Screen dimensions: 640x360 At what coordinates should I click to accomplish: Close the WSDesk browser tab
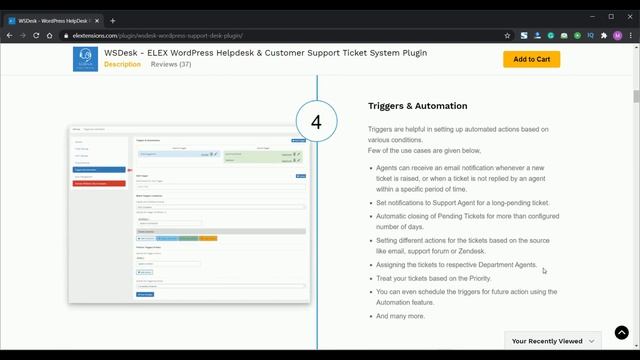click(97, 21)
